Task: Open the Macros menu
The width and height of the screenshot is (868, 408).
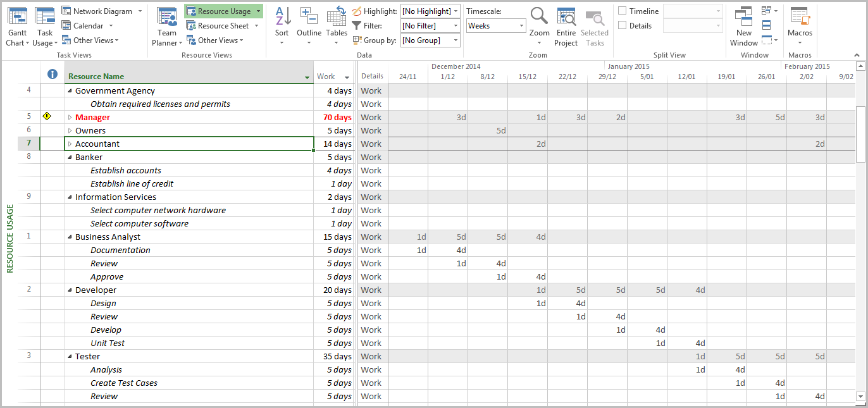Action: (x=800, y=27)
